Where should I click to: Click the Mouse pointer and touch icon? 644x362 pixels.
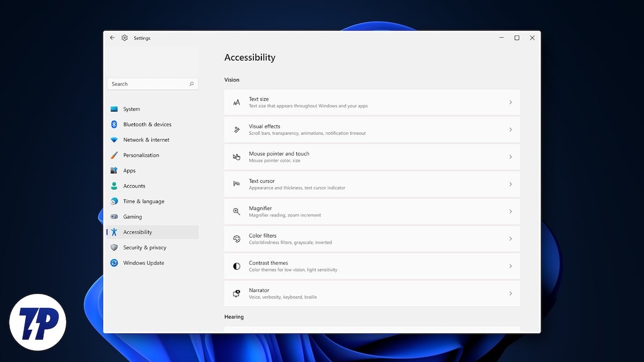point(237,157)
